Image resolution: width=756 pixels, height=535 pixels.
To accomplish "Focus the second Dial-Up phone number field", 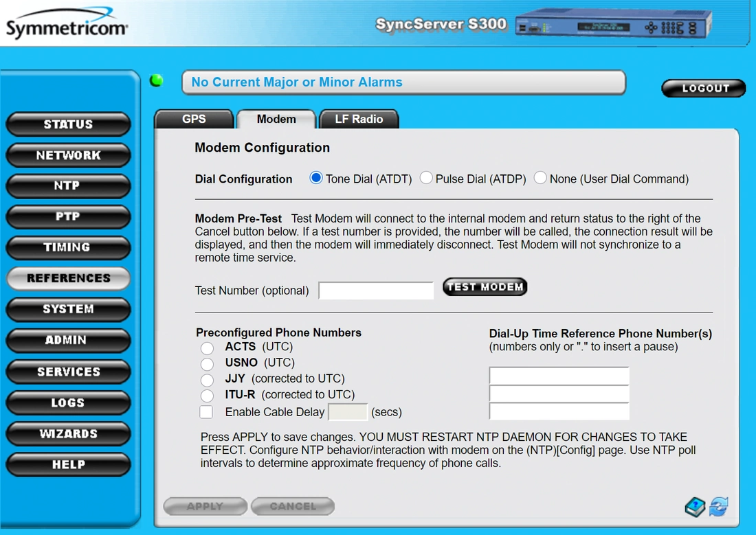I will tap(559, 394).
